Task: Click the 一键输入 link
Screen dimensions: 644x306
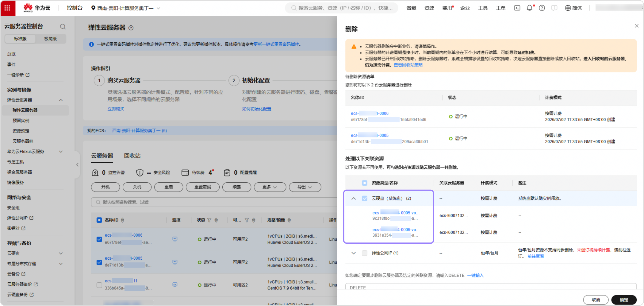Action: (475, 275)
